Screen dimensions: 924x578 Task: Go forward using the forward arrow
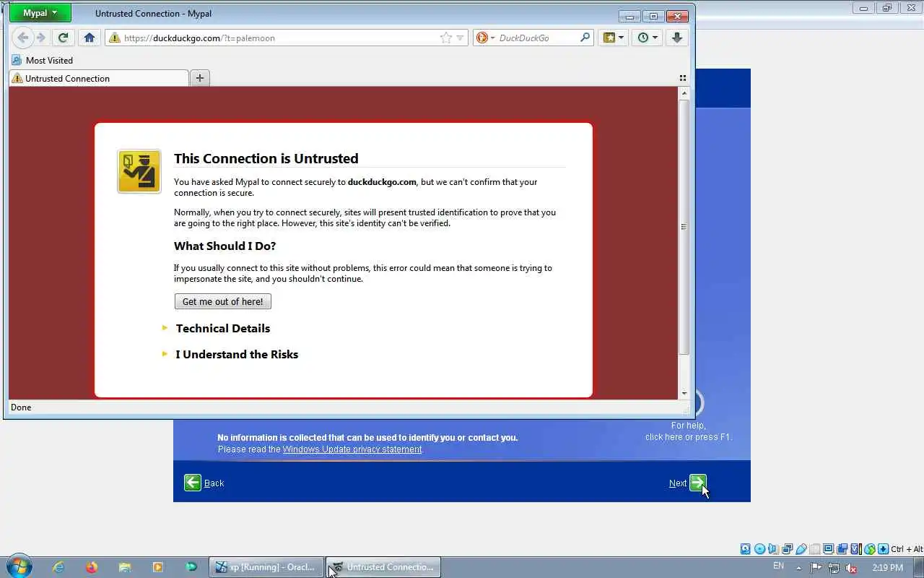[x=41, y=38]
